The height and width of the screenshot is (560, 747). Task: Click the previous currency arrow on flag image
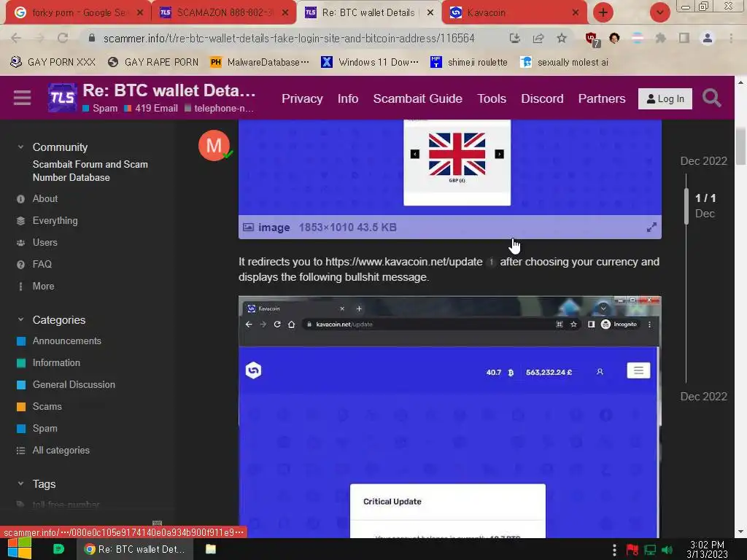[415, 154]
